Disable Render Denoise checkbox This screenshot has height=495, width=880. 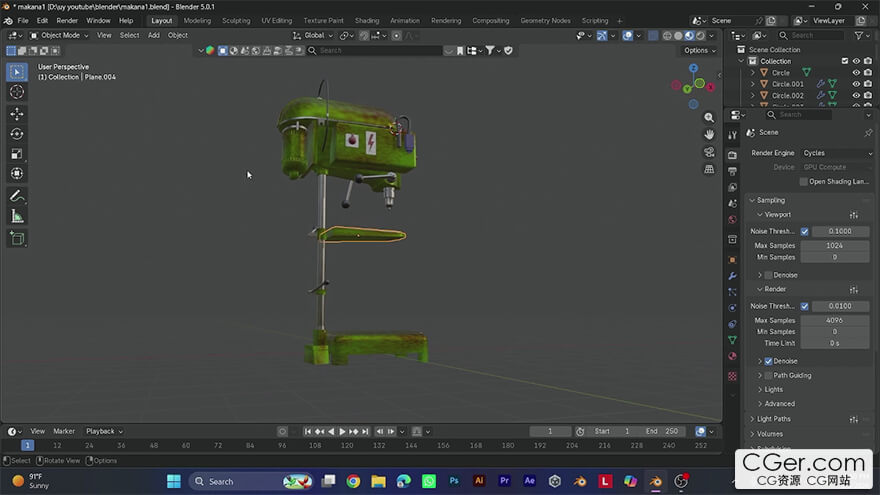pyautogui.click(x=768, y=361)
